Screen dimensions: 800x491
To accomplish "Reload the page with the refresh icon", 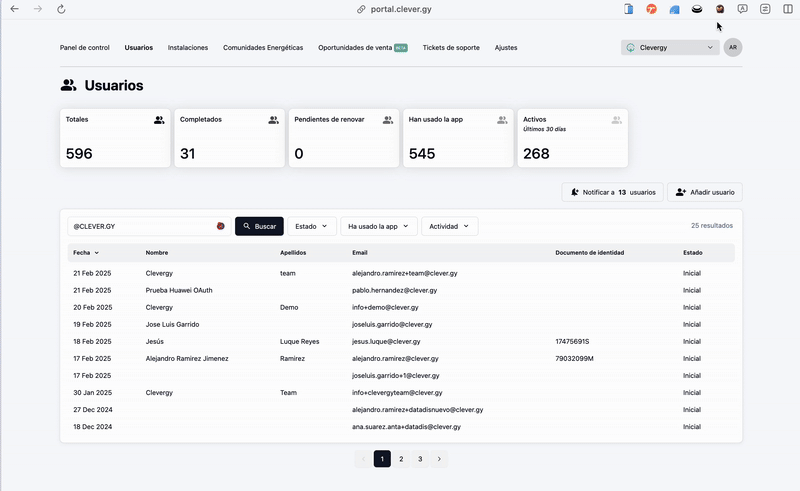I will click(x=61, y=9).
